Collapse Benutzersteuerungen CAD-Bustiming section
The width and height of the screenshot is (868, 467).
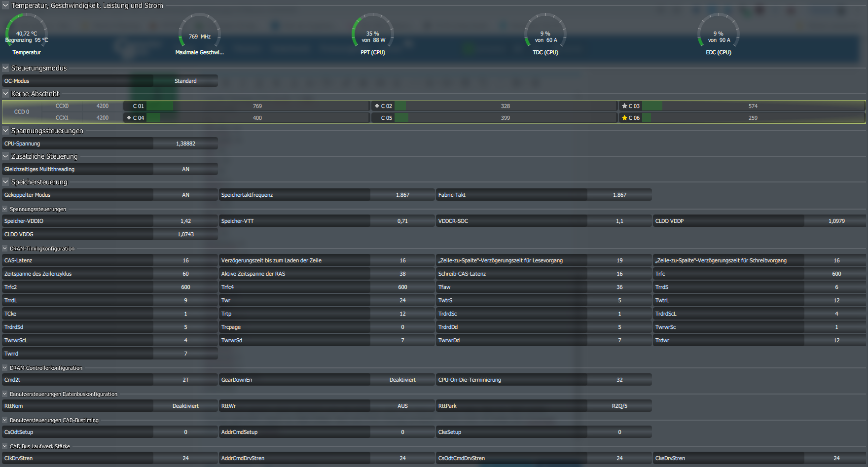[5, 420]
